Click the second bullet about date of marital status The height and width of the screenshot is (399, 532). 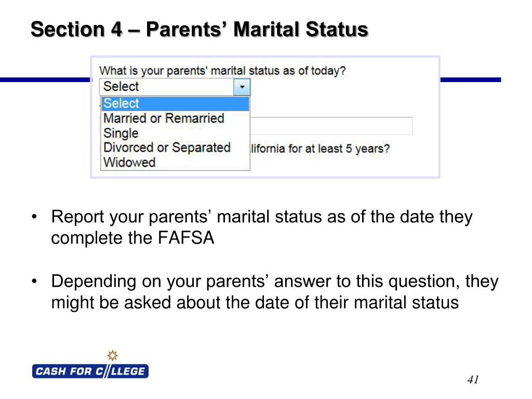(x=275, y=292)
